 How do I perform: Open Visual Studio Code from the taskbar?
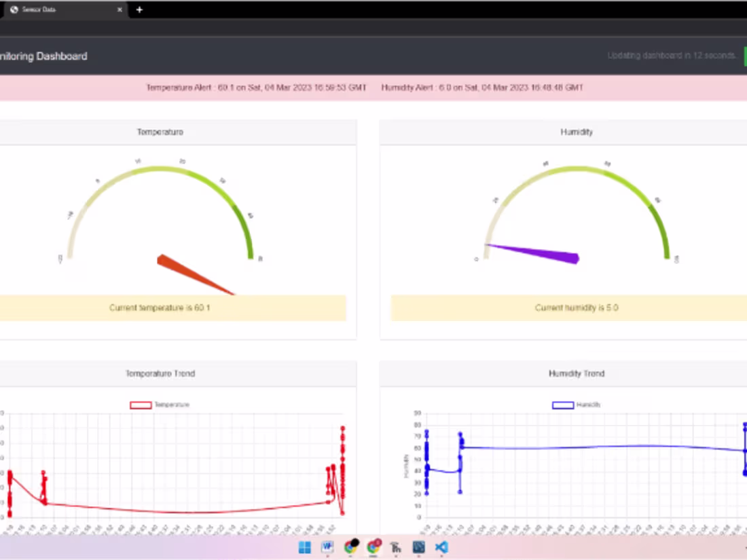pos(441,547)
